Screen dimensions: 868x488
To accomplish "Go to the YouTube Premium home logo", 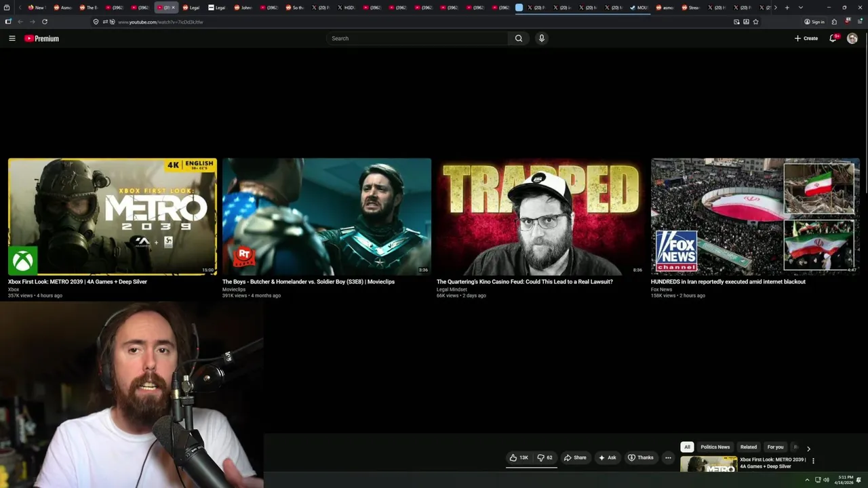I will [42, 39].
